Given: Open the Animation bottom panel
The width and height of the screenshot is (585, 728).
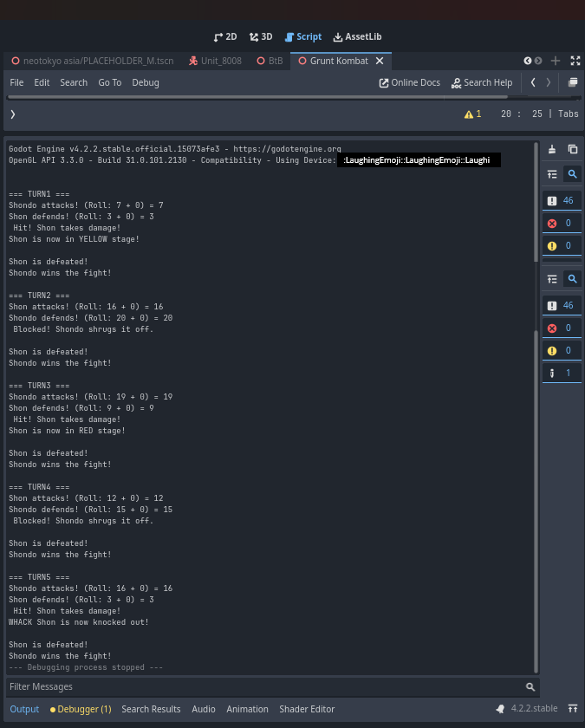Looking at the screenshot, I should pos(247,709).
